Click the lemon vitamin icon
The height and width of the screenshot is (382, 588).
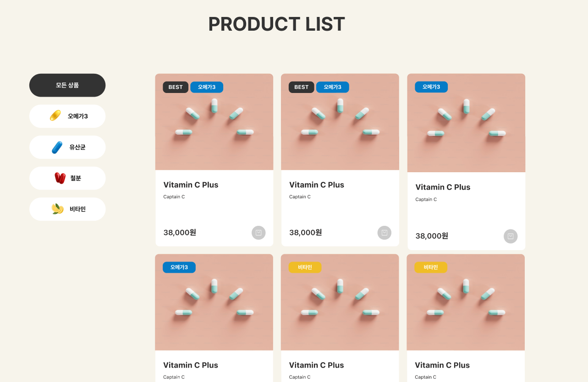coord(57,209)
